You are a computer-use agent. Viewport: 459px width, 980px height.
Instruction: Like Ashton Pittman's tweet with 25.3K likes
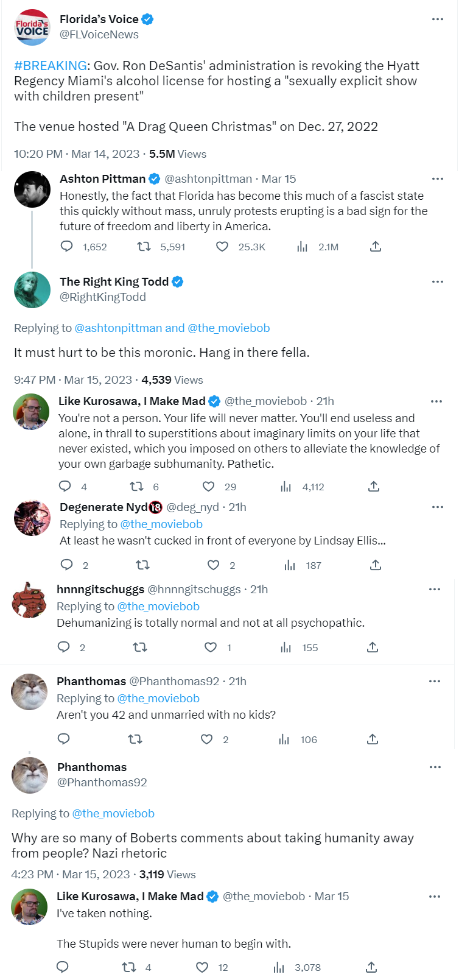(222, 247)
